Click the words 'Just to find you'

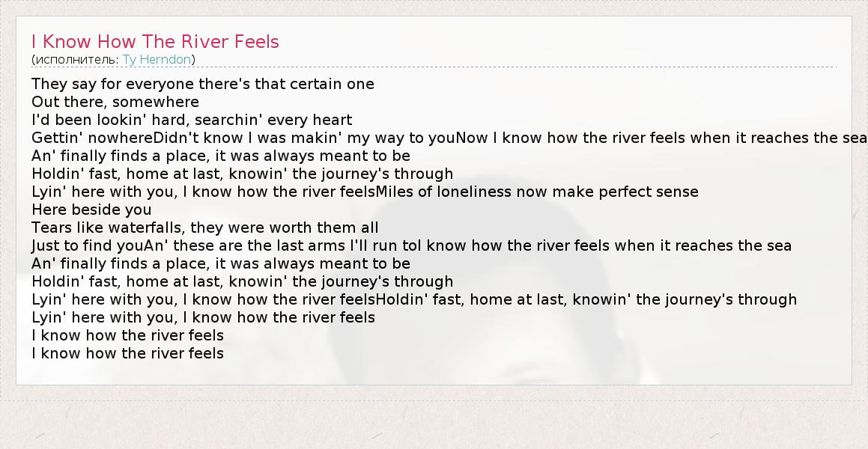point(88,245)
